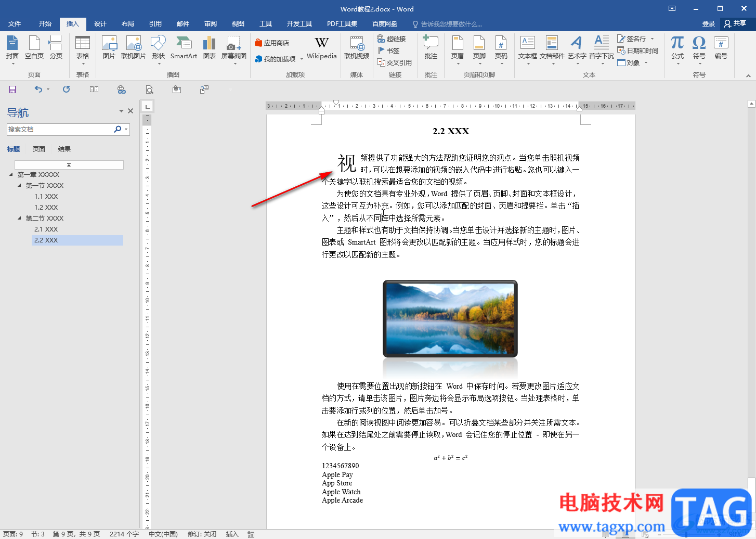Expand the navigation search options dropdown
Screen dimensions: 756x539
point(126,130)
